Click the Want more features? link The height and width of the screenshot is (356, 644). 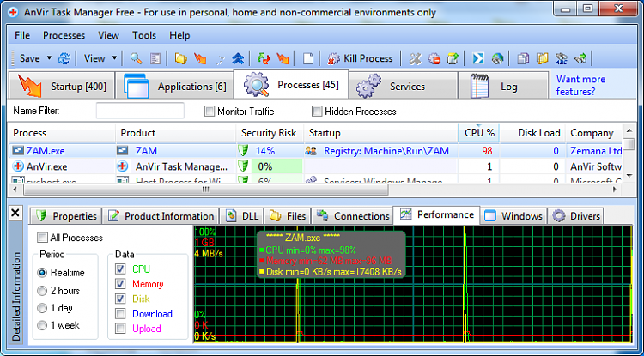[580, 85]
